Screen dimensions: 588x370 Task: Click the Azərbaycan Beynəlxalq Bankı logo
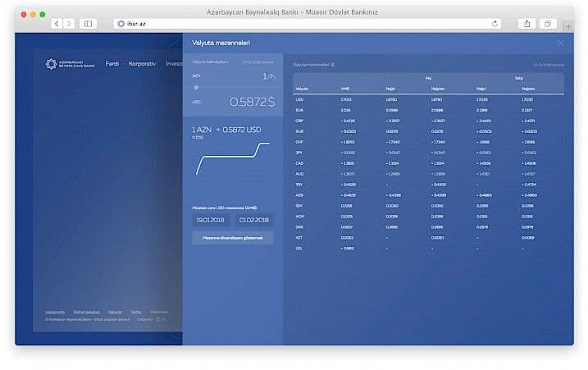71,64
